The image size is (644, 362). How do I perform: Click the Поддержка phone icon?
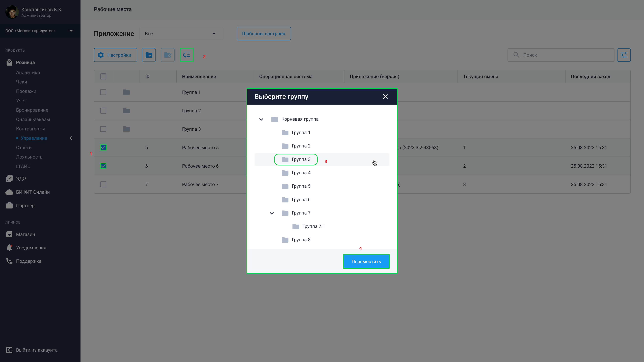9,261
